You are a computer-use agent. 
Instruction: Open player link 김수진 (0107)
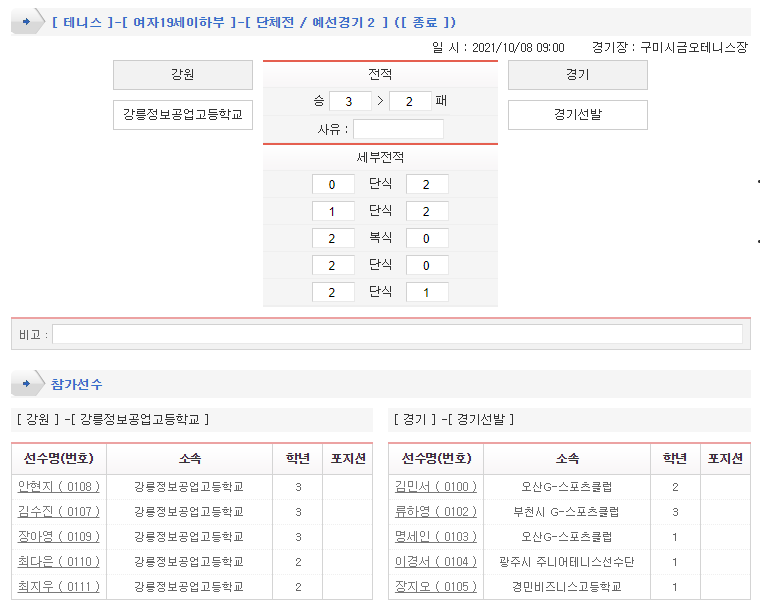(59, 512)
